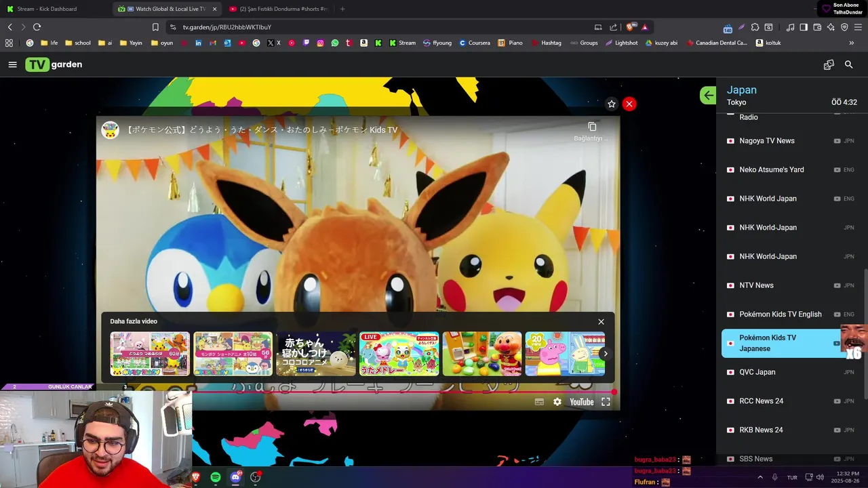
Task: Add this channel to favorites with star
Action: pyautogui.click(x=612, y=104)
